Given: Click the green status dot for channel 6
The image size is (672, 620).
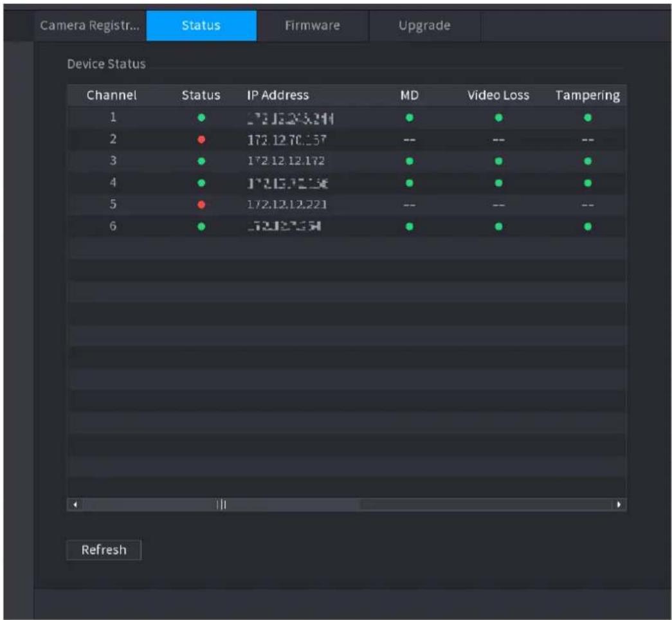Looking at the screenshot, I should (x=201, y=226).
